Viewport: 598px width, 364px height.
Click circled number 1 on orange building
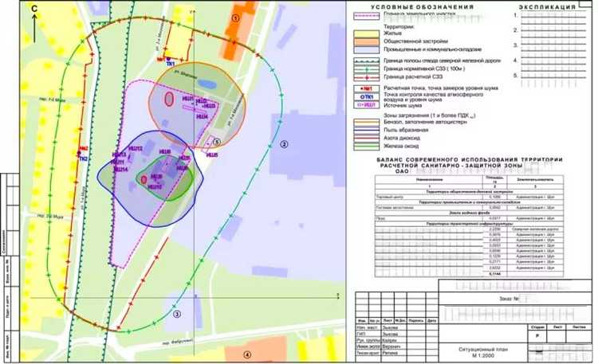(235, 18)
